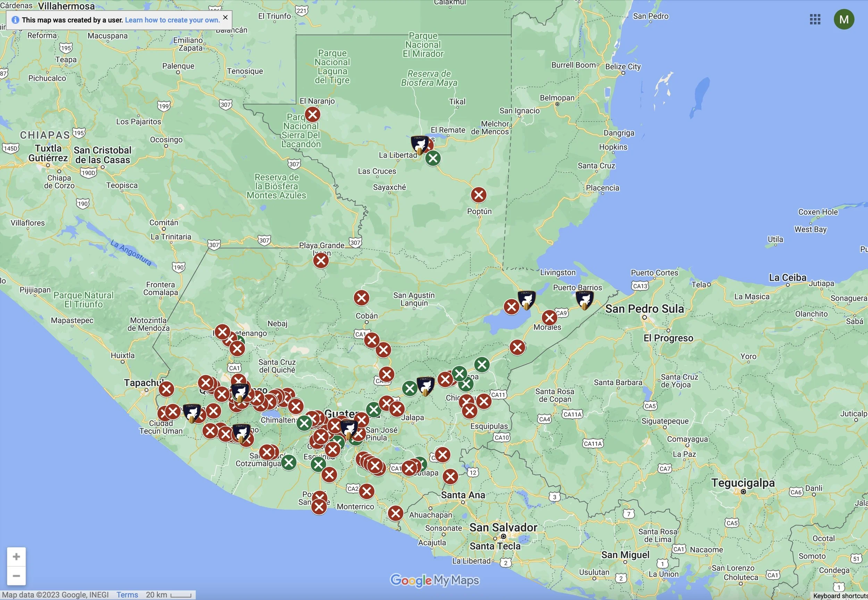Click the zoom out minus button
Viewport: 868px width, 600px height.
[x=16, y=576]
